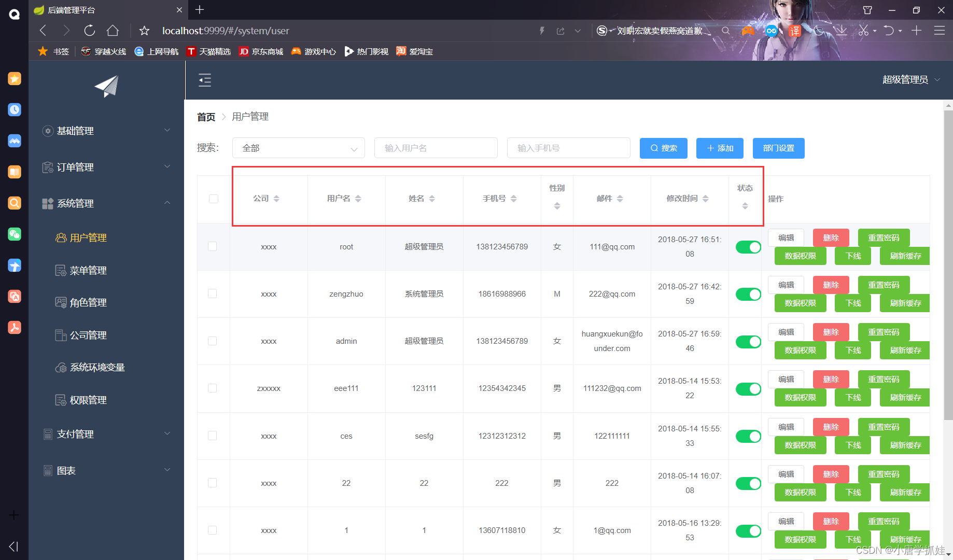Check the row checkbox for user root

pyautogui.click(x=213, y=246)
